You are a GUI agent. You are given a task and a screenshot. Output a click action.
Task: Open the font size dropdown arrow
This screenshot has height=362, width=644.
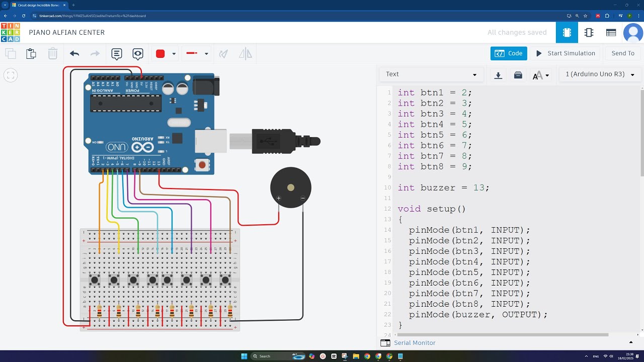(547, 75)
